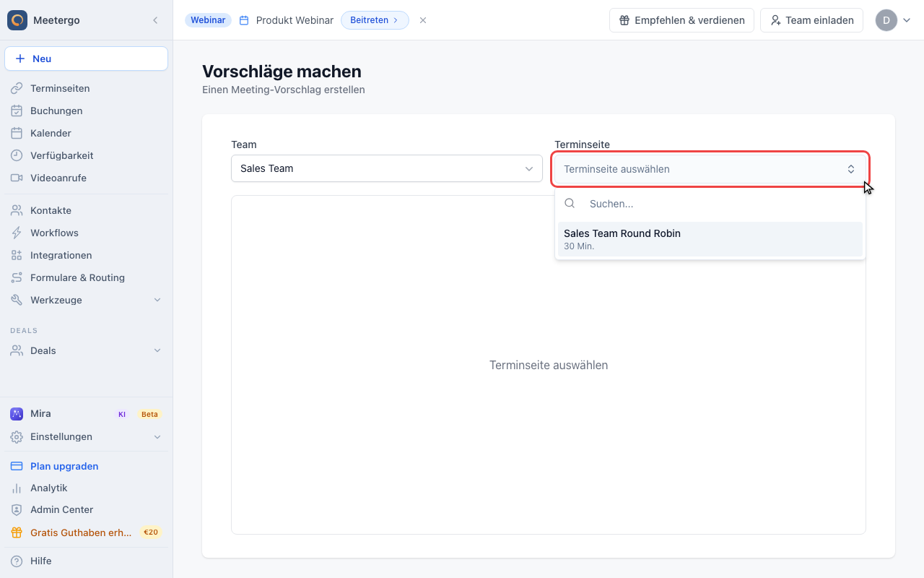This screenshot has height=578, width=924.
Task: Open Mira AI assistant icon
Action: 17,414
